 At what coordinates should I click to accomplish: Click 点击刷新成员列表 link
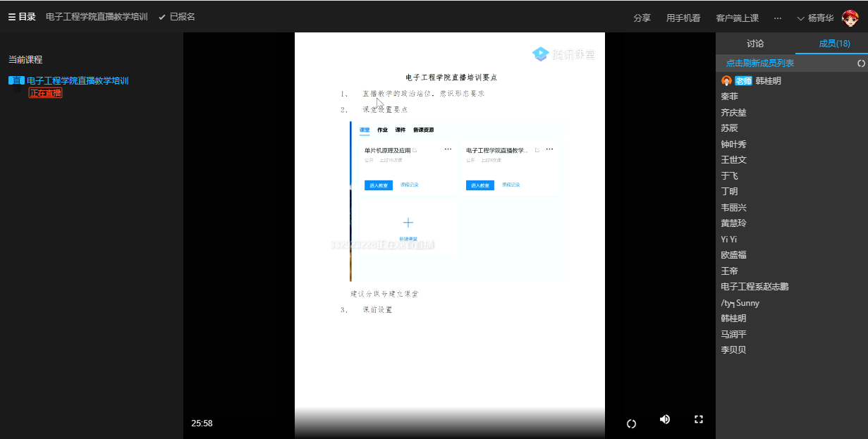(x=760, y=63)
